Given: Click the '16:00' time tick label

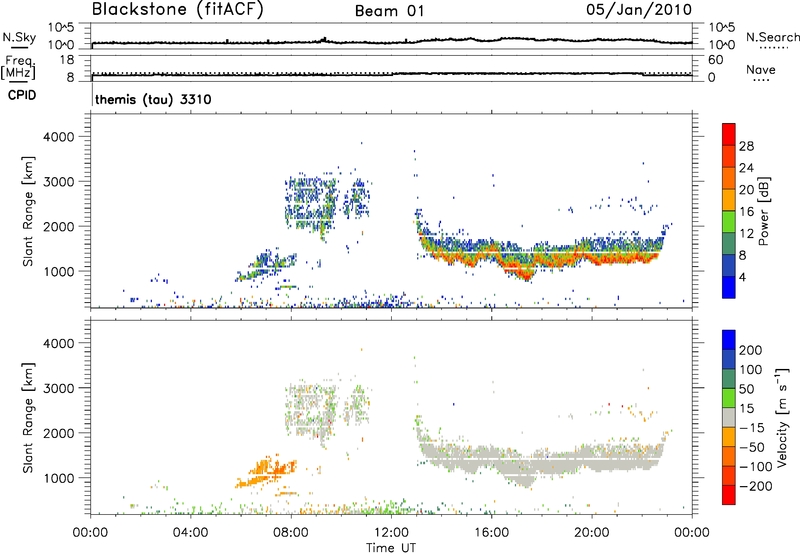Looking at the screenshot, I should (491, 533).
